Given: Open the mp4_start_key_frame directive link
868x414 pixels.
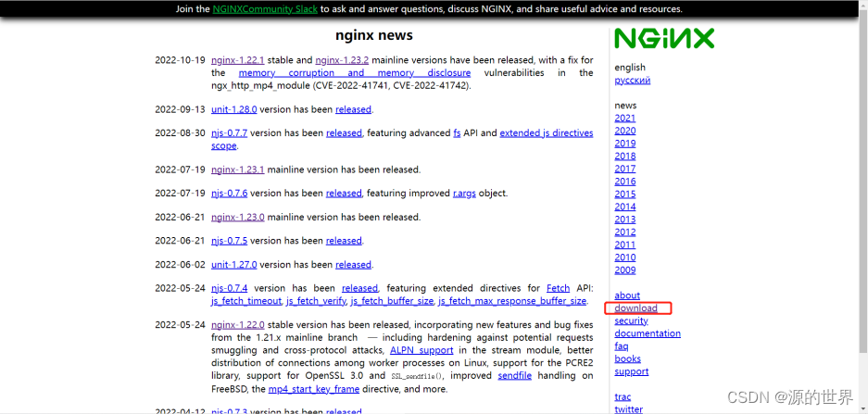Looking at the screenshot, I should point(314,389).
